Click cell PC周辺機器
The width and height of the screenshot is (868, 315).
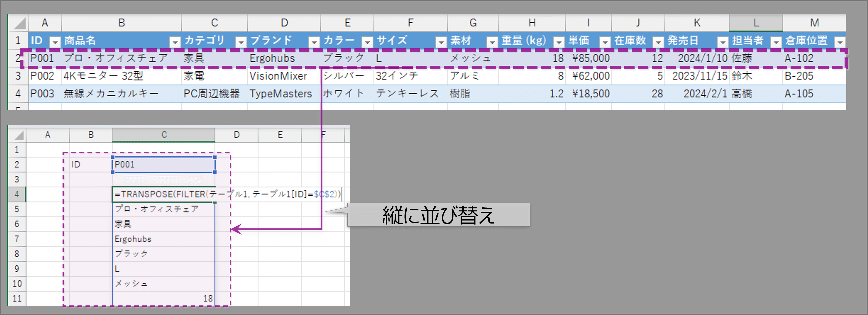[214, 94]
